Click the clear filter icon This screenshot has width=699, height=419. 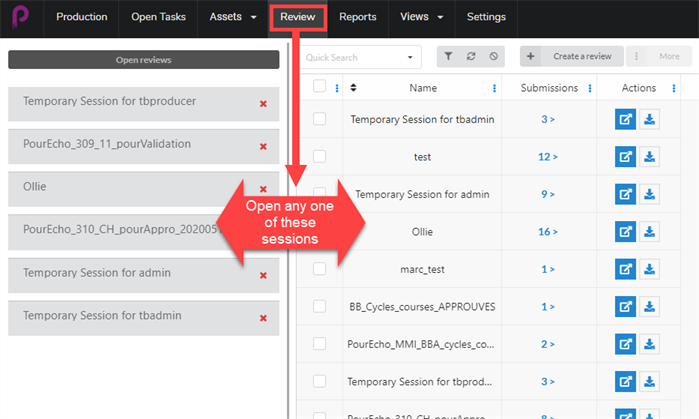(x=494, y=57)
